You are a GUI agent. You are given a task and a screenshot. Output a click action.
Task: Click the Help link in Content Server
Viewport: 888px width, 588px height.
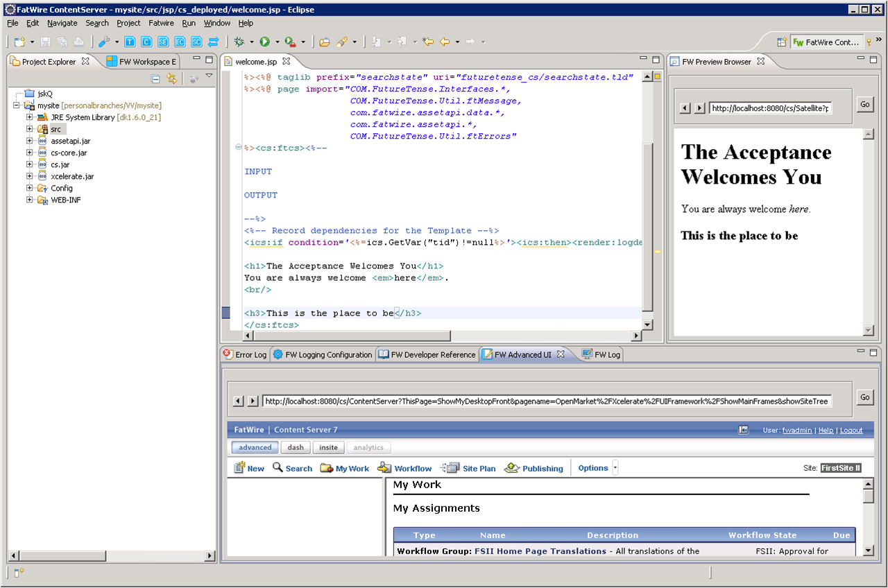point(826,430)
